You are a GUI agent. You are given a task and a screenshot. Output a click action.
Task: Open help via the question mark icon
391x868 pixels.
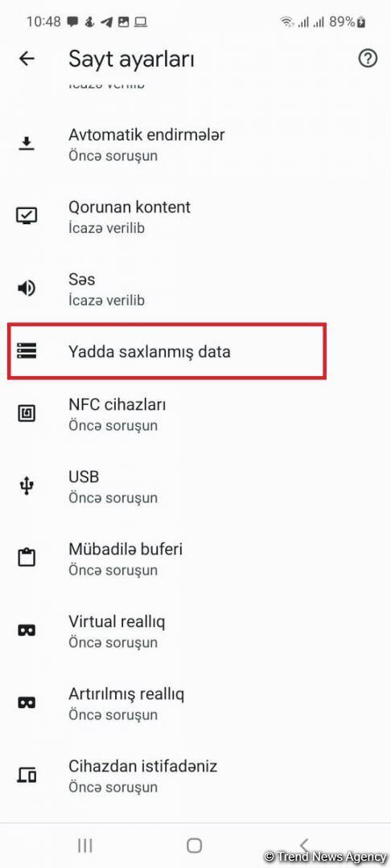pos(368,58)
